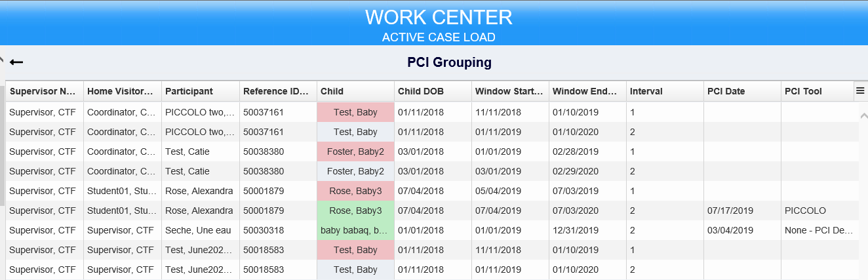Sort by Interval column header
Image resolution: width=868 pixels, height=280 pixels.
click(665, 91)
